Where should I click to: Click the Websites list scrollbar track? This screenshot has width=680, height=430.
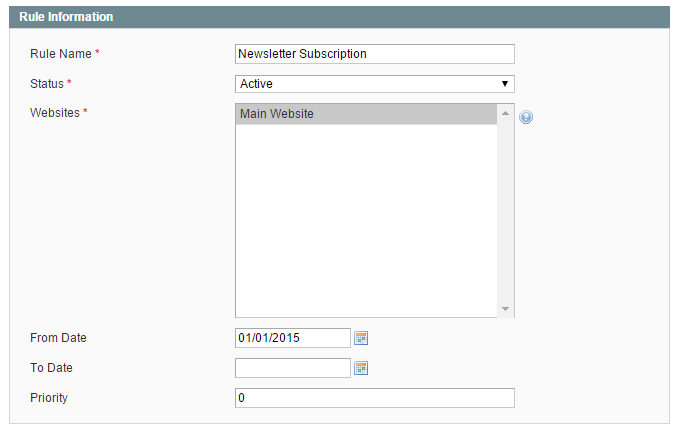[x=505, y=211]
